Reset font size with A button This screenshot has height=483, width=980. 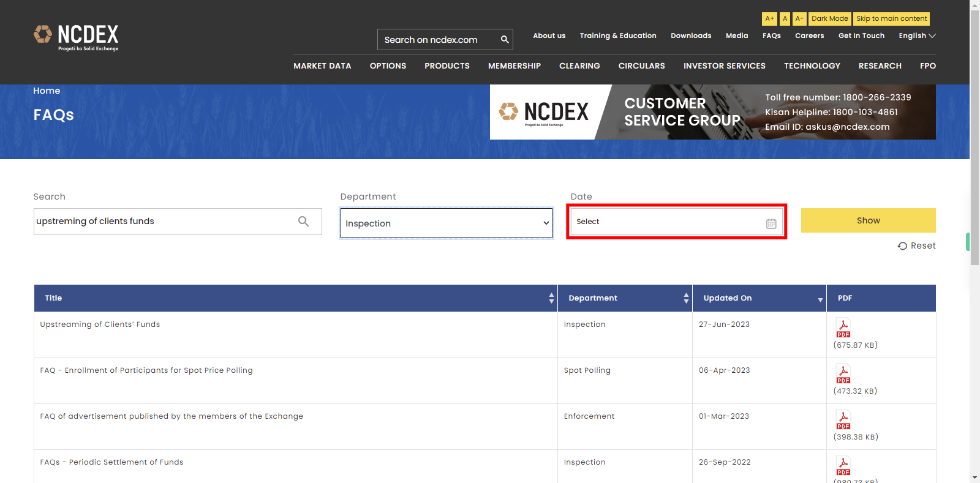(785, 19)
